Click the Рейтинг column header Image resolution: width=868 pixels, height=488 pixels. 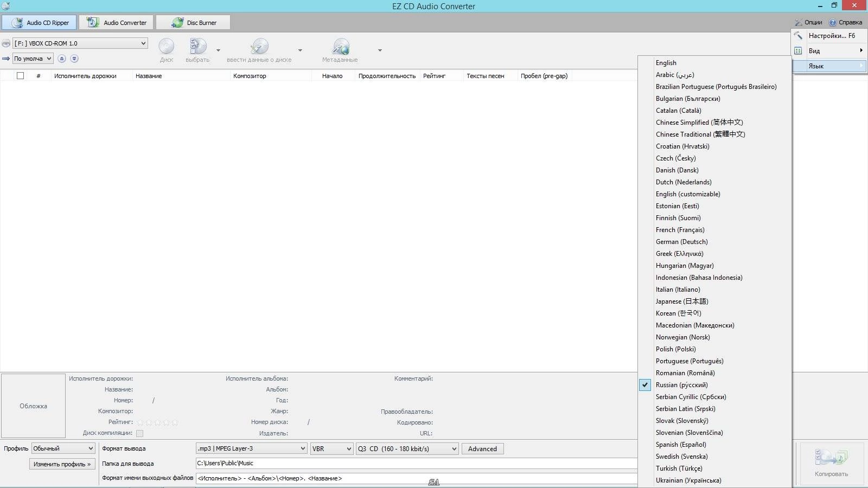coord(434,76)
